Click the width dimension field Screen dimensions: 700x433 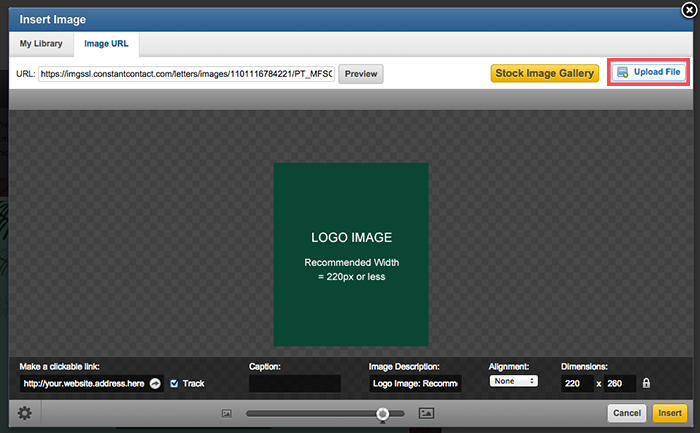pyautogui.click(x=577, y=383)
